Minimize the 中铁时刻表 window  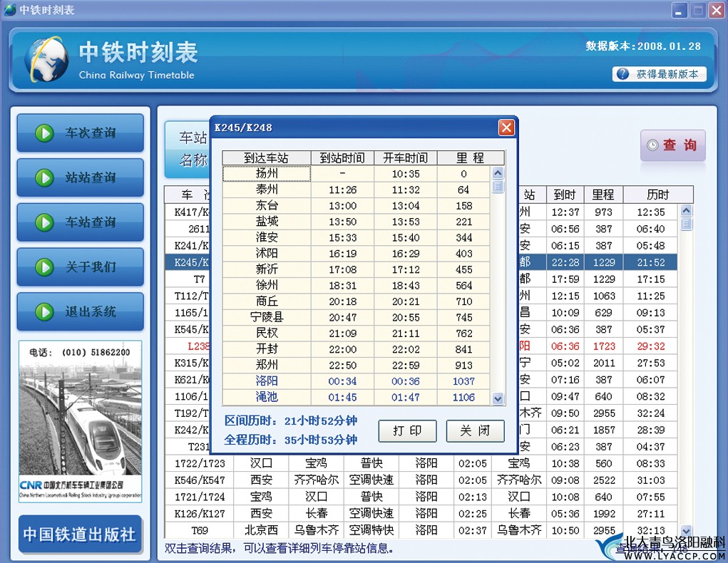pos(680,10)
